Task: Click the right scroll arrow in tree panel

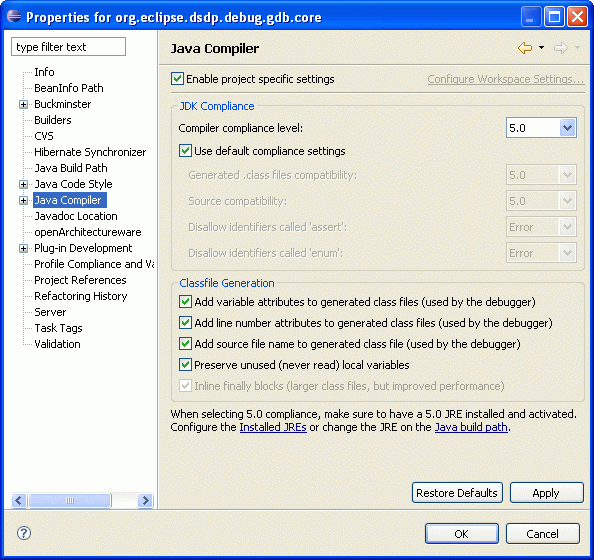Action: (x=145, y=501)
